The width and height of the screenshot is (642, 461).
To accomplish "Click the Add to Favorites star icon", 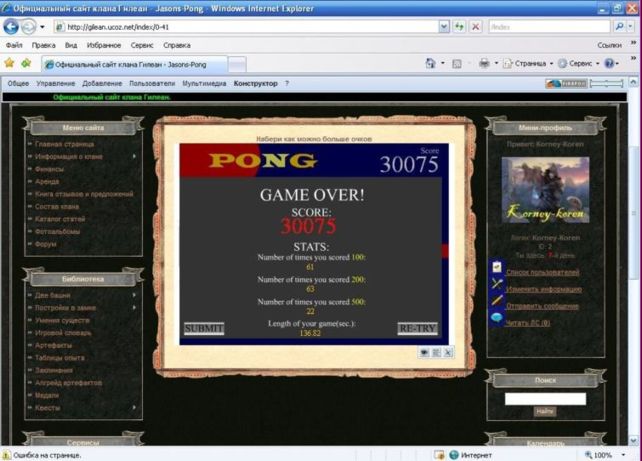I will pos(26,63).
